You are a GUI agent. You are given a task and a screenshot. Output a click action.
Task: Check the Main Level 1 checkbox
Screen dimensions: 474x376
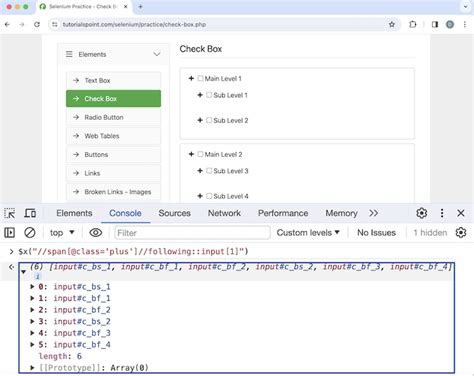(x=200, y=78)
